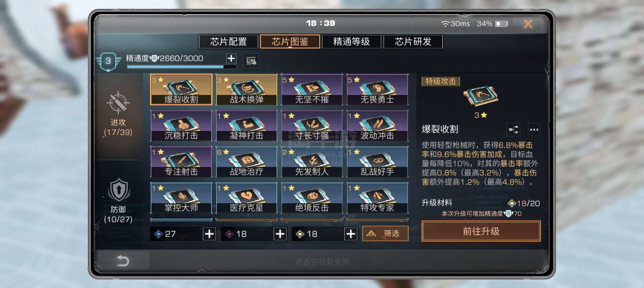Switch to the 芯片配置 tab
Image resolution: width=644 pixels, height=288 pixels.
pyautogui.click(x=229, y=42)
